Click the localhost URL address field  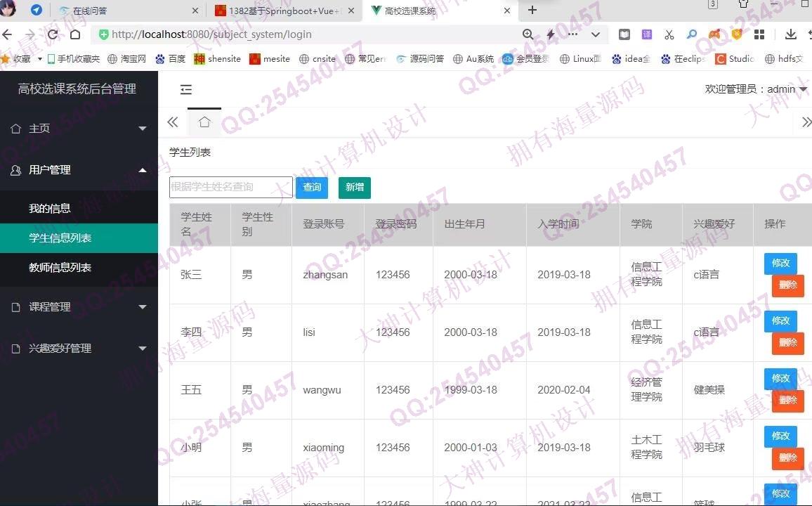tap(211, 34)
